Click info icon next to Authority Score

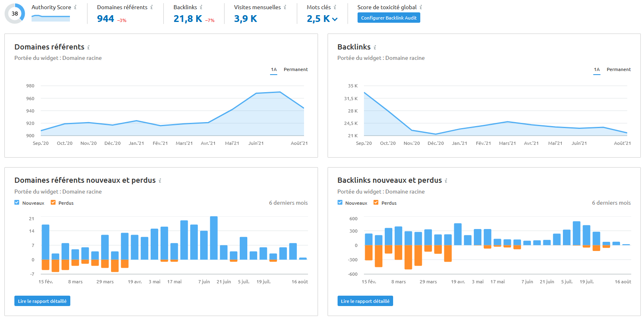[x=75, y=7]
